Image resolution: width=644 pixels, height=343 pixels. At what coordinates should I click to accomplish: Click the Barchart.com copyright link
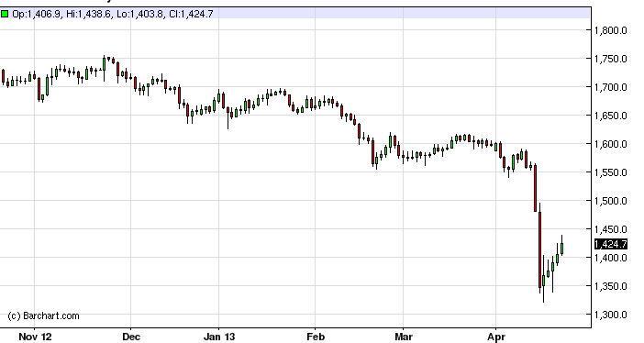pyautogui.click(x=43, y=315)
